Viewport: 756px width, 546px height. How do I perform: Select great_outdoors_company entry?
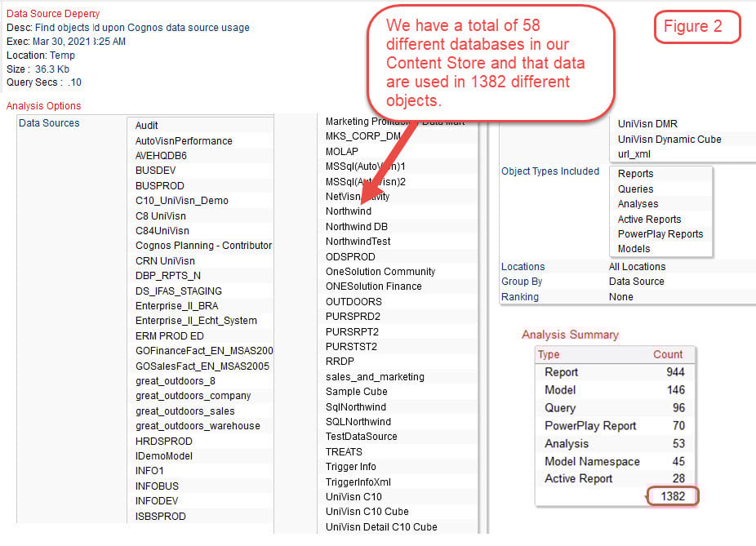(193, 396)
